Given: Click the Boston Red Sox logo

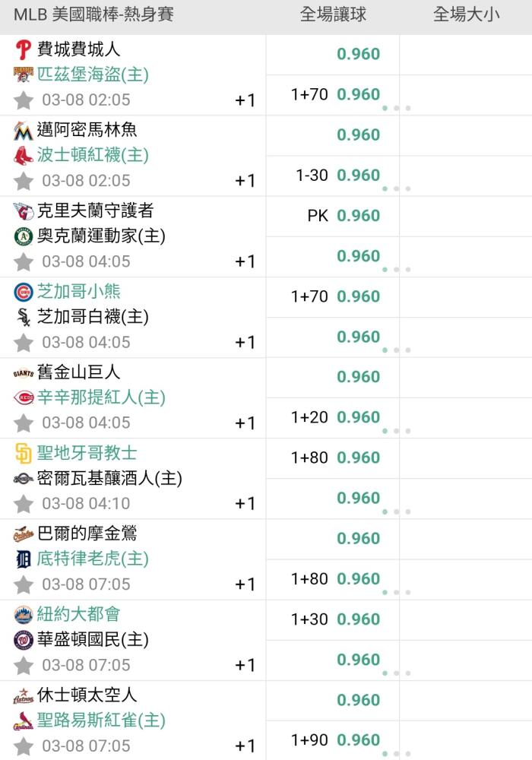Looking at the screenshot, I should (x=23, y=156).
